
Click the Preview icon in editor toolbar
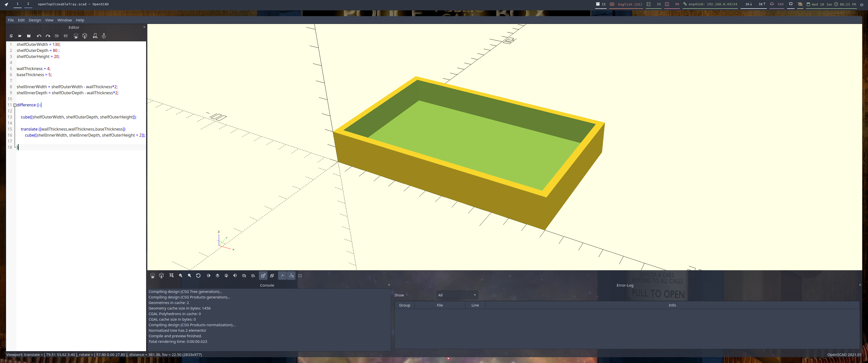[76, 36]
